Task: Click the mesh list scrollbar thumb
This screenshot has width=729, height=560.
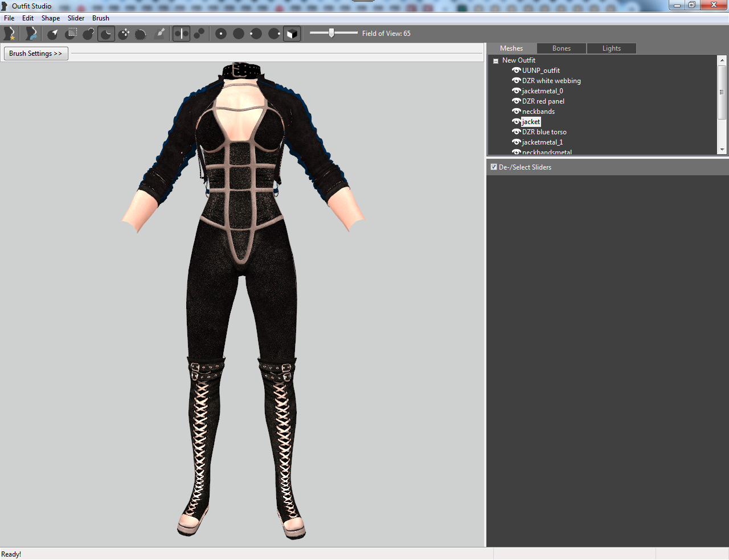Action: (x=722, y=92)
